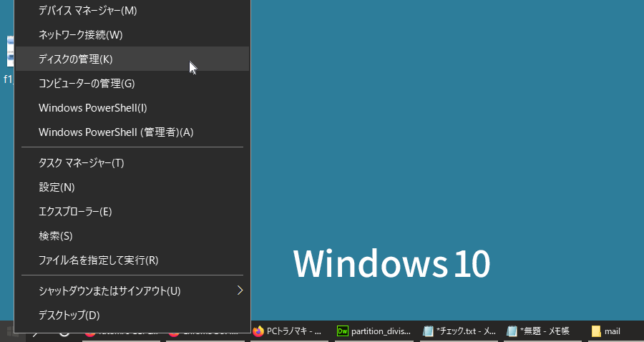Viewport: 644px width, 342px height.
Task: Switch to Firefox PCトラノマキ taskbar window
Action: (289, 331)
